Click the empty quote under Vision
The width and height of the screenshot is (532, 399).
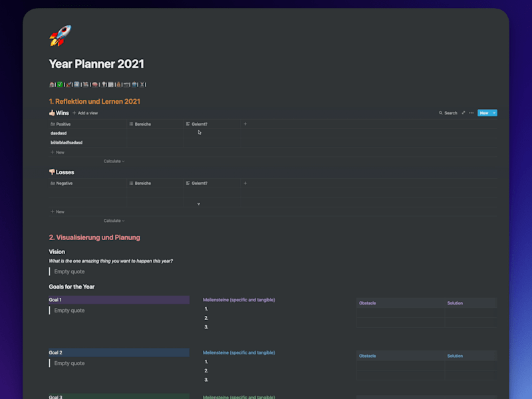[x=70, y=271]
